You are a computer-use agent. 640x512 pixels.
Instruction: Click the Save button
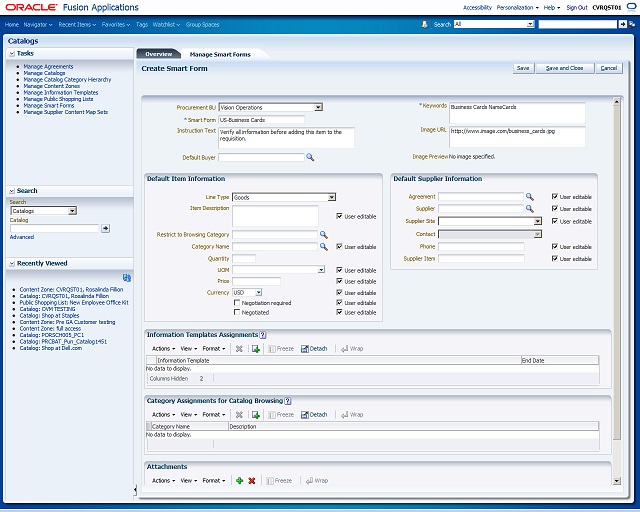click(523, 68)
